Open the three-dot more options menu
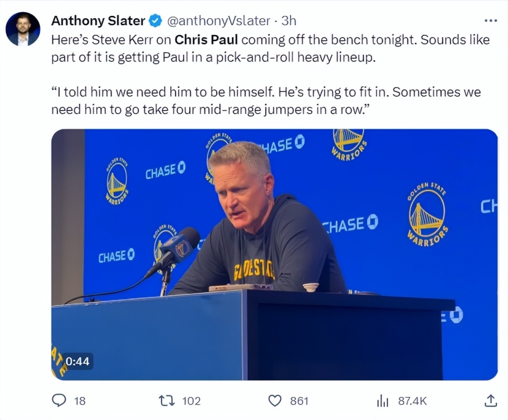This screenshot has height=420, width=508. (x=491, y=21)
